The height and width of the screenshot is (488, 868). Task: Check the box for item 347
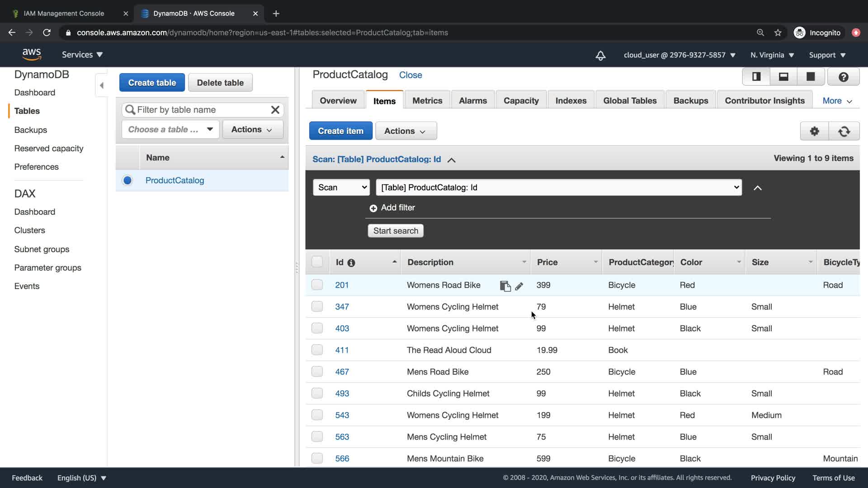[317, 306]
